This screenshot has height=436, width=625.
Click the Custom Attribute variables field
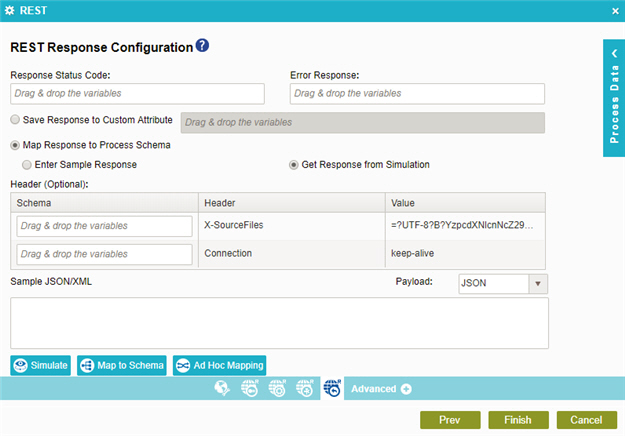(363, 123)
